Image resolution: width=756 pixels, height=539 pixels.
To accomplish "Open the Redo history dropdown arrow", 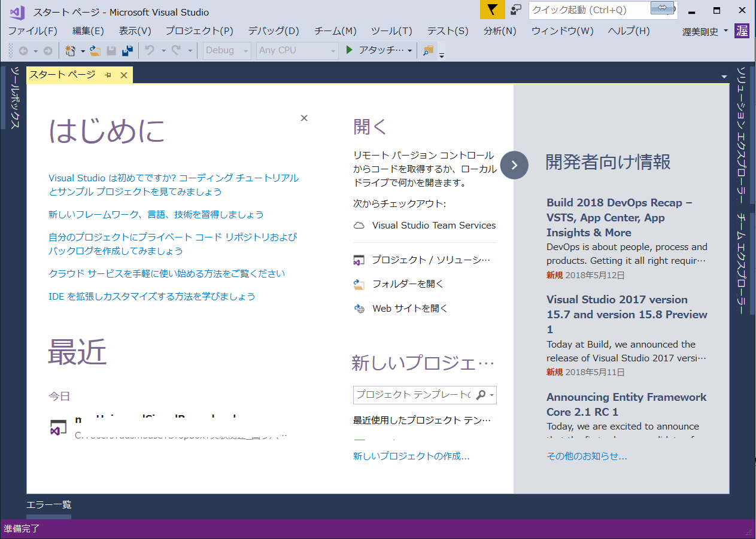I will (x=190, y=51).
